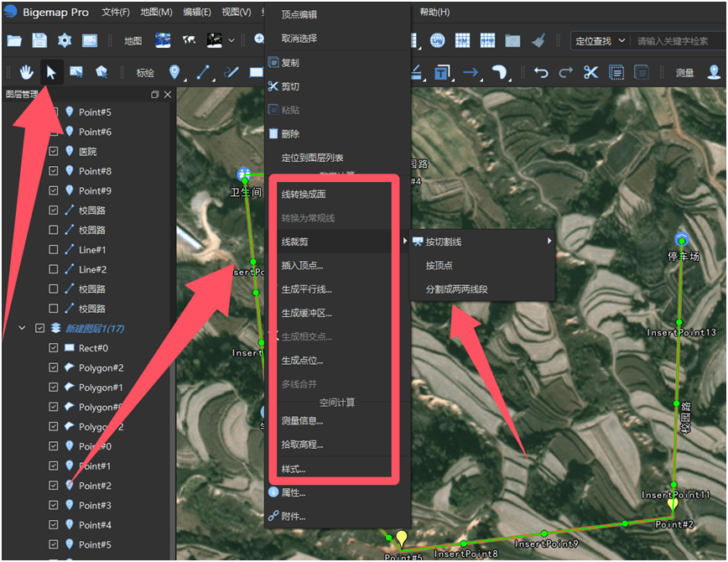Choose the straight line drawing tool
This screenshot has width=728, height=562.
(x=203, y=72)
